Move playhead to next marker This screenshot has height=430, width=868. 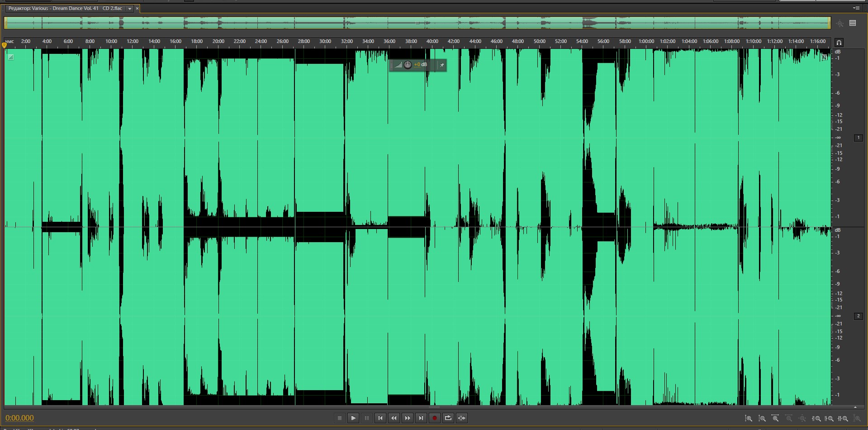[x=421, y=418]
